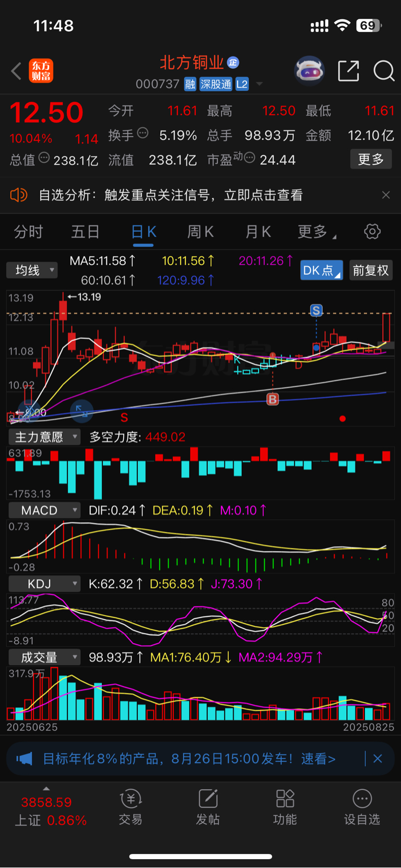Open the 上证 index ticker
This screenshot has height=868, width=401.
(x=50, y=811)
